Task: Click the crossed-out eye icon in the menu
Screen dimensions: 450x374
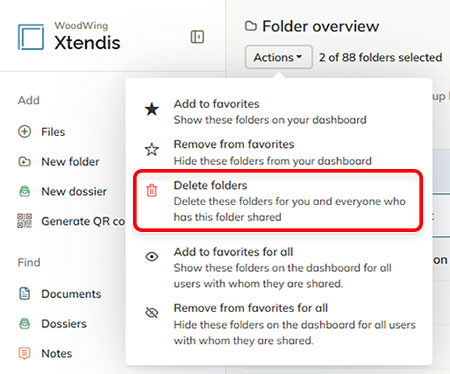Action: 152,313
